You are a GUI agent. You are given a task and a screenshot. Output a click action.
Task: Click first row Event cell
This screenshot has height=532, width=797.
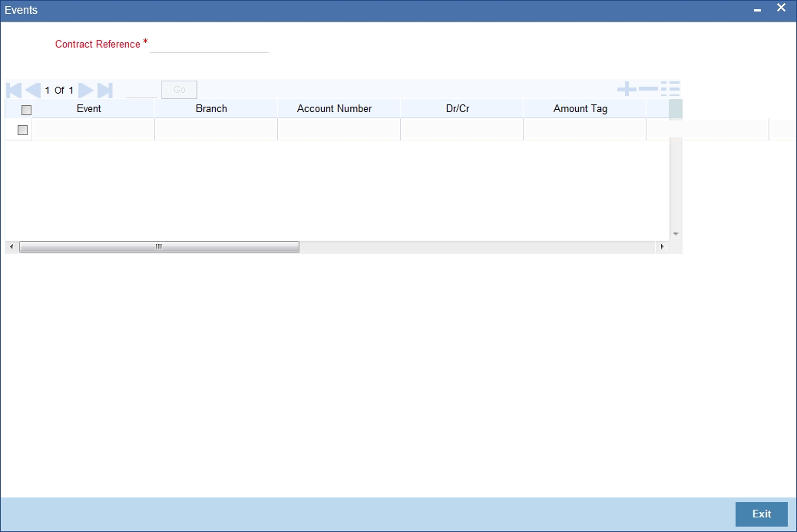93,130
